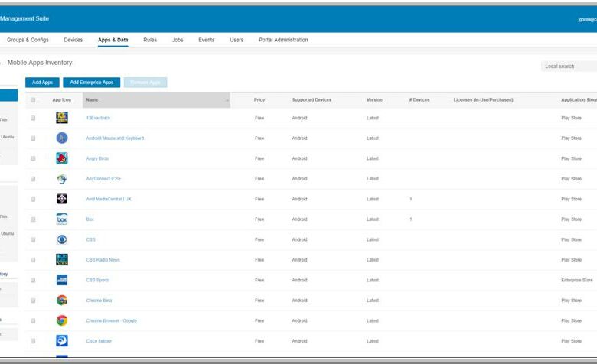Open the Android Mouse and Keyboard link
This screenshot has width=597, height=364.
pyautogui.click(x=115, y=138)
